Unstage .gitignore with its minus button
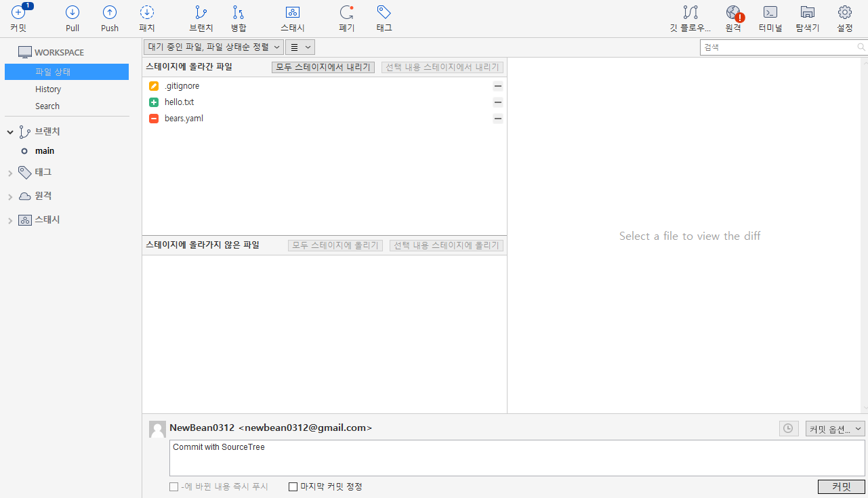868x498 pixels. click(x=498, y=86)
